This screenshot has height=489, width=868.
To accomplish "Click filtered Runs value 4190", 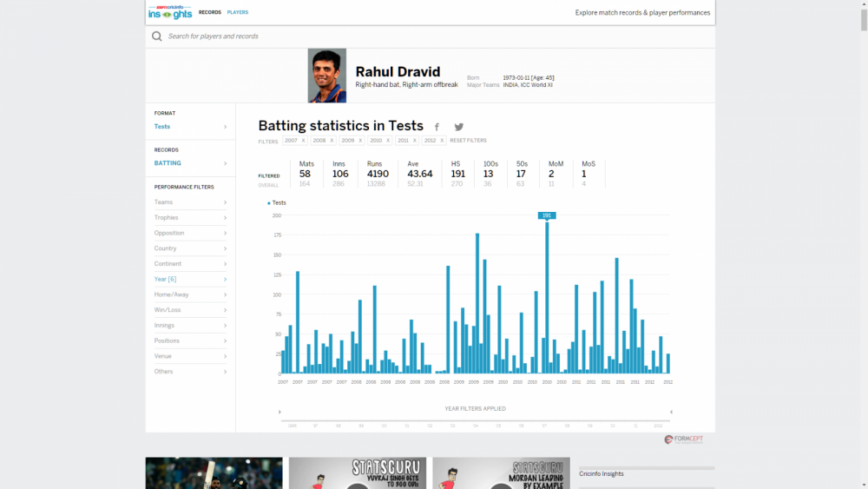I will pyautogui.click(x=378, y=174).
